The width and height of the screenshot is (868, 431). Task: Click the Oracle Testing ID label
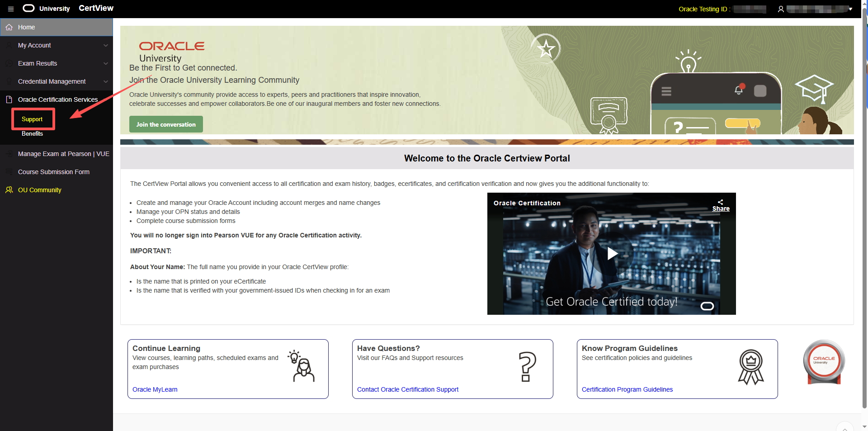(704, 9)
